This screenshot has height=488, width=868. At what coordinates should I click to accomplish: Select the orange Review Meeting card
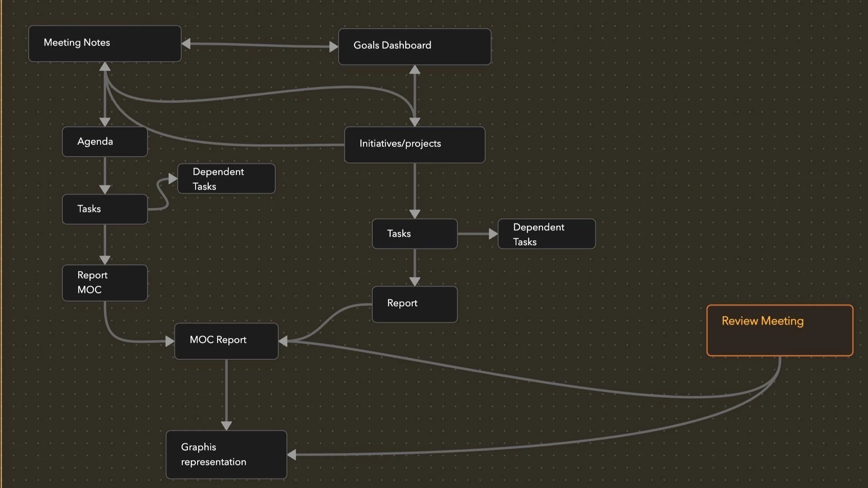779,330
